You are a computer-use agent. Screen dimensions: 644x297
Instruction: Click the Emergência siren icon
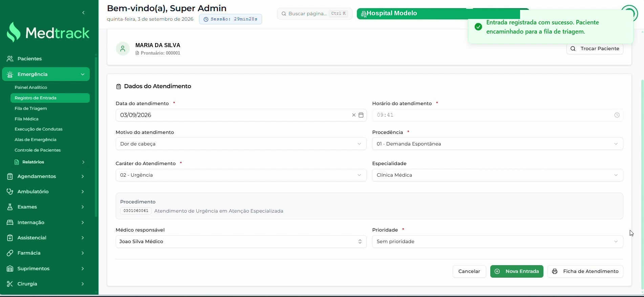tap(10, 74)
